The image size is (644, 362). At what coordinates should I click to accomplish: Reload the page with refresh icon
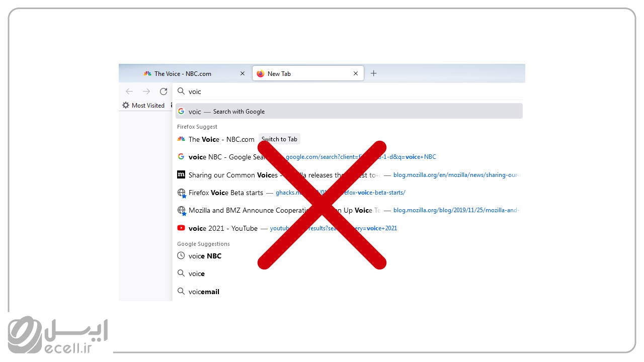coord(164,92)
